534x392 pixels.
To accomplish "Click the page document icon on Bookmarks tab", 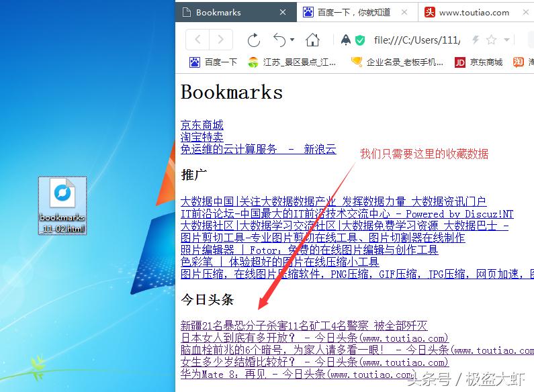I will pyautogui.click(x=186, y=12).
